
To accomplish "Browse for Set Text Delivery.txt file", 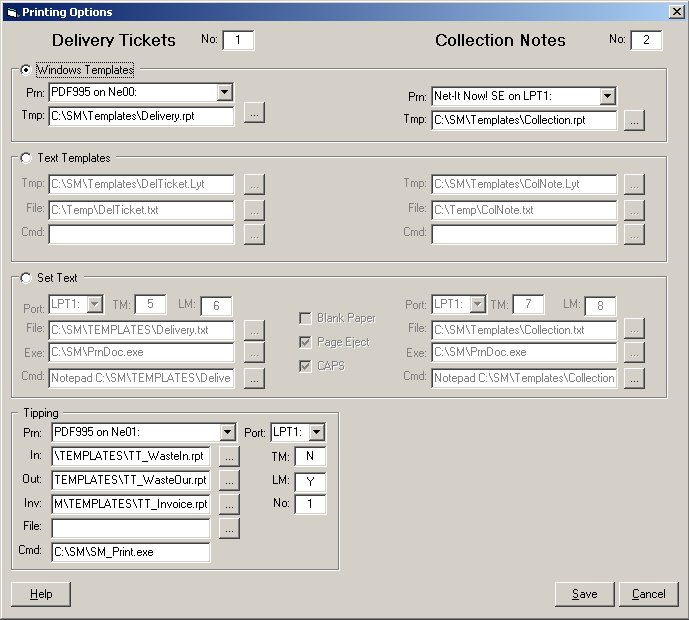I will 254,330.
